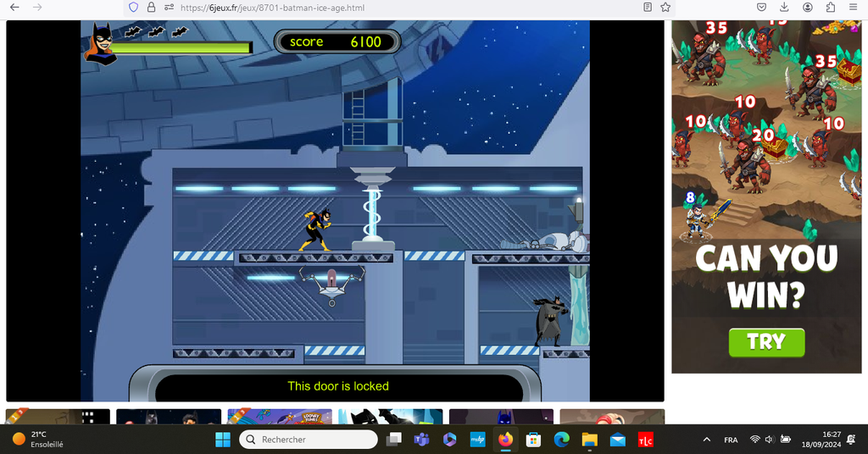Toggle reader view icon
The height and width of the screenshot is (454, 868).
pyautogui.click(x=648, y=7)
